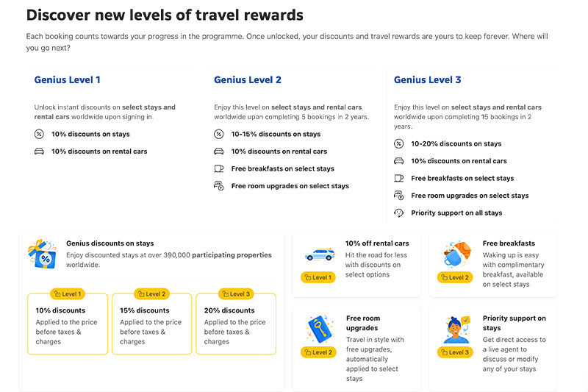Select the Genius Level 1 heading
This screenshot has height=392, width=588.
[x=68, y=80]
